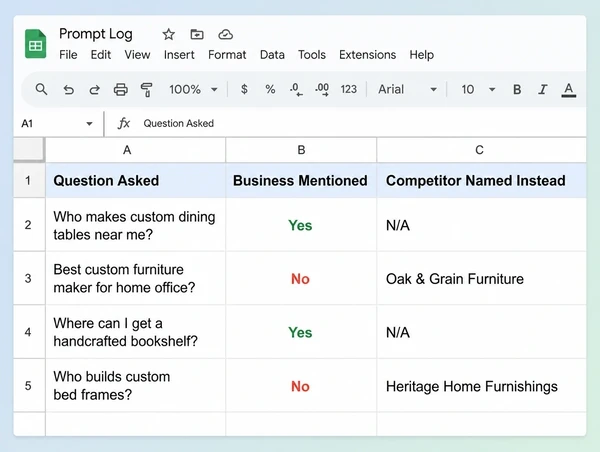600x452 pixels.
Task: Select cell Who builds custom bed frames
Action: pos(135,385)
